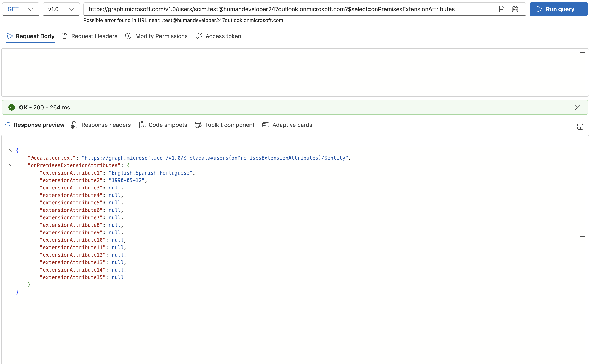Click the null value of extensionAttribute12

coord(118,255)
